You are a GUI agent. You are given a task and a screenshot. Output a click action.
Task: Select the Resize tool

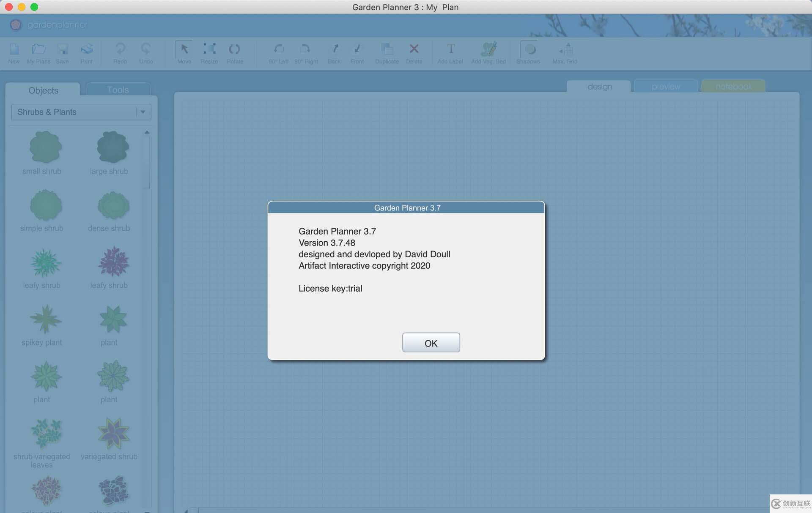[209, 49]
